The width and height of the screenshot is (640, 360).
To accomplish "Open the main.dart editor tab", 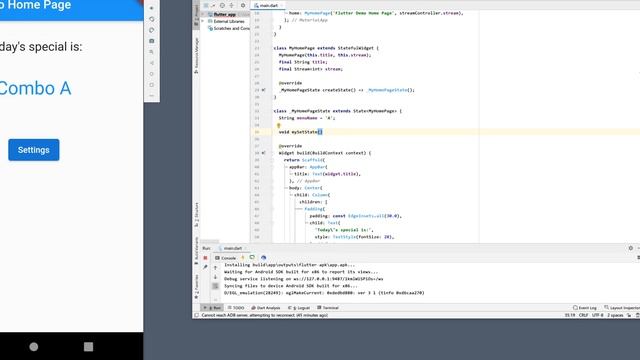I will coord(268,5).
